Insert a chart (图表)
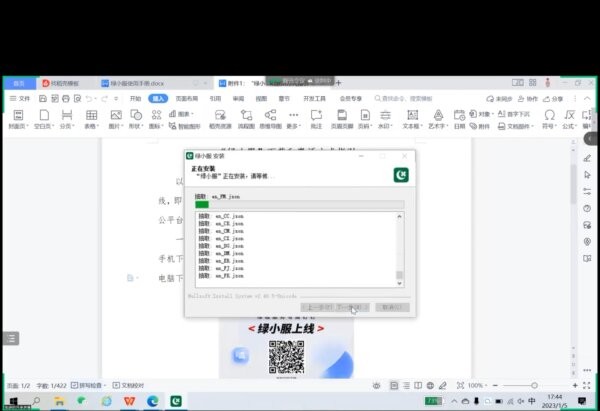The width and height of the screenshot is (600, 411). 181,114
